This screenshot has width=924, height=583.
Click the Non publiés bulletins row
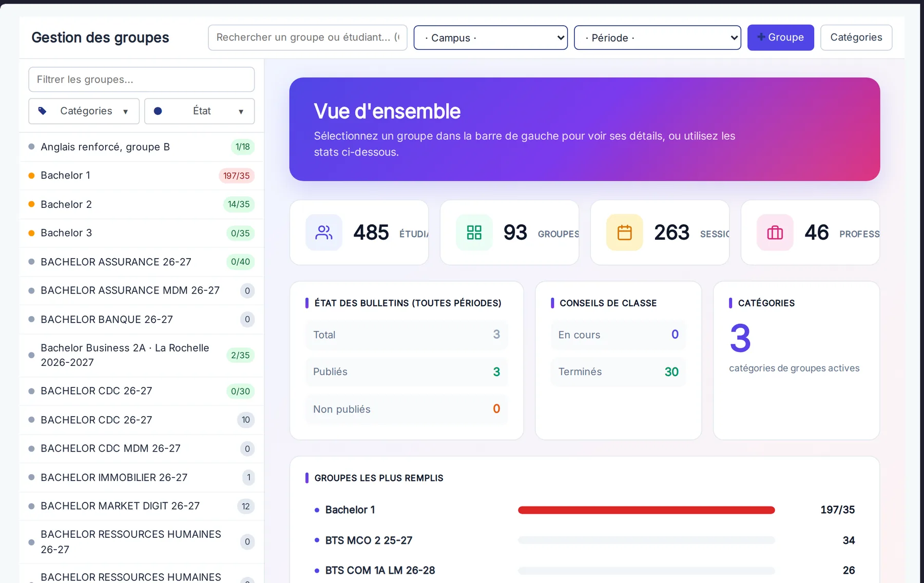(407, 409)
